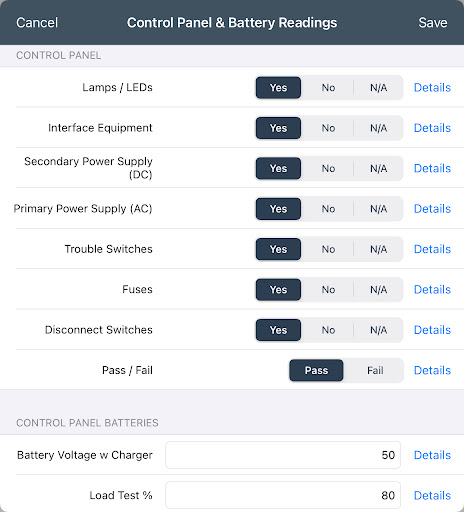Screen dimensions: 464x512
Task: Select No for Secondary Power Supply (DC)
Action: click(328, 168)
